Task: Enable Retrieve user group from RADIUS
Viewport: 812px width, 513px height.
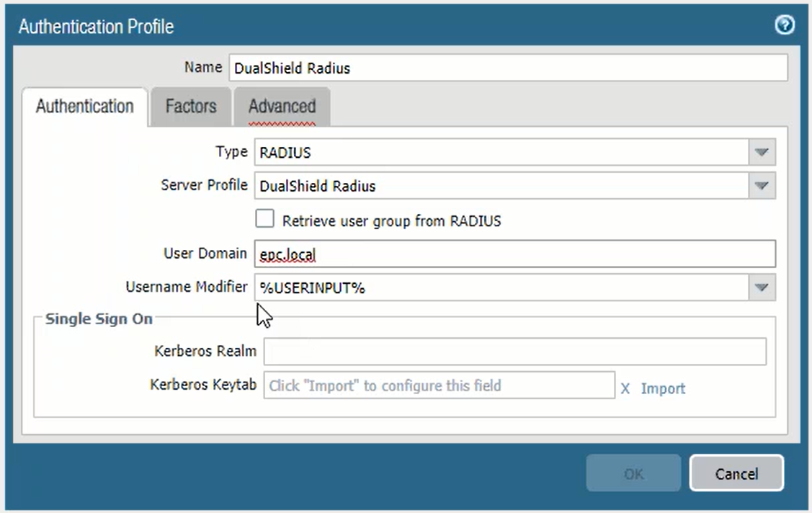Action: [265, 219]
